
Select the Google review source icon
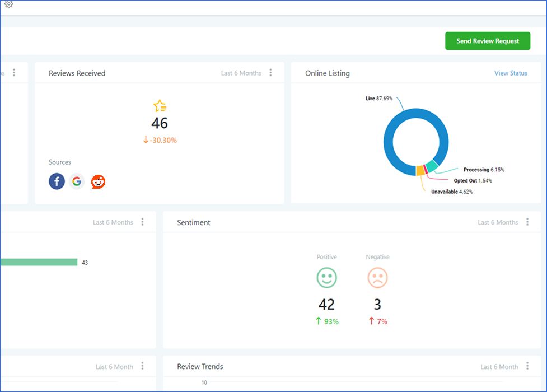click(x=77, y=181)
